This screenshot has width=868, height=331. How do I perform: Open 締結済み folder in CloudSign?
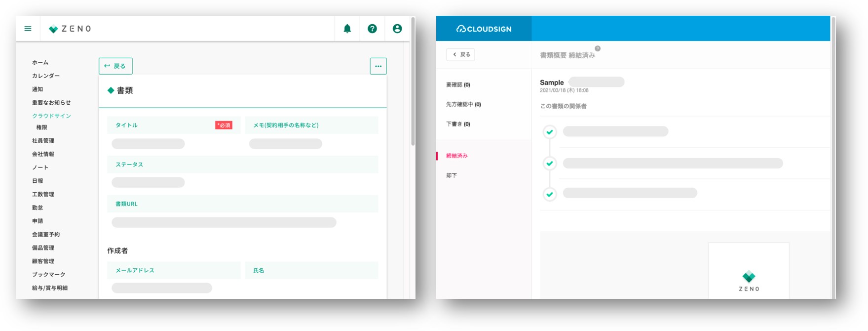[x=457, y=156]
